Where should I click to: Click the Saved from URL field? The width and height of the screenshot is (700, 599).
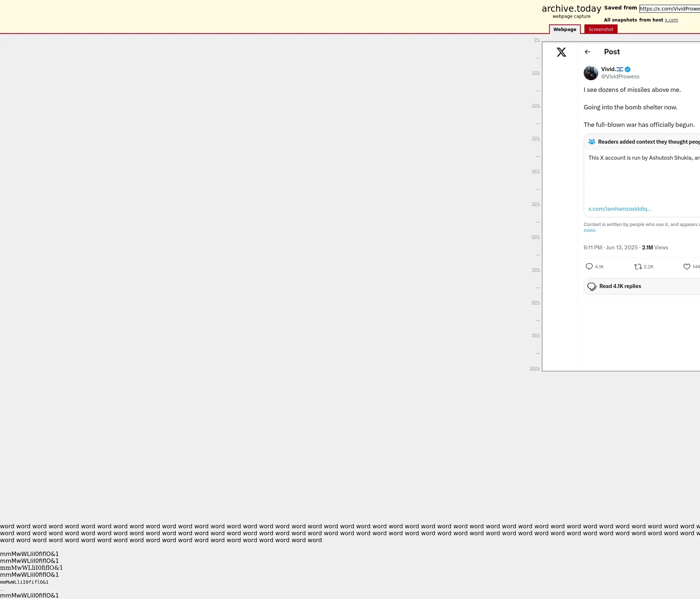[x=669, y=9]
